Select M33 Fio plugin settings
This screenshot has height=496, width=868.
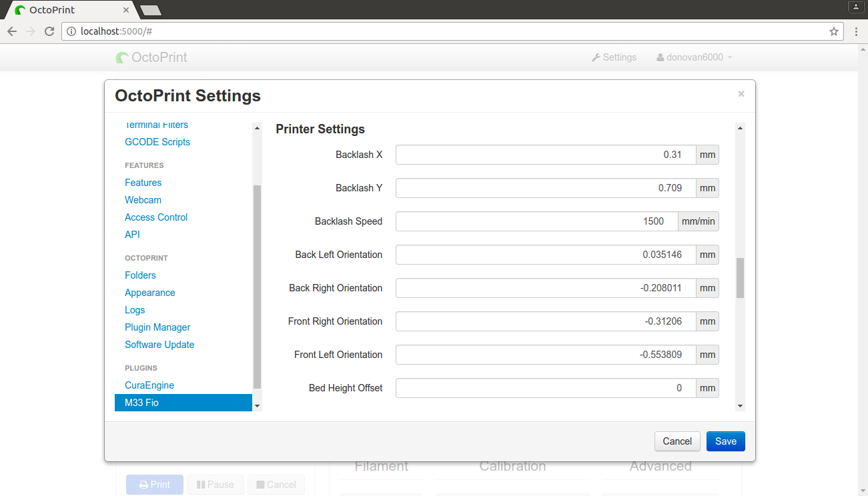183,403
